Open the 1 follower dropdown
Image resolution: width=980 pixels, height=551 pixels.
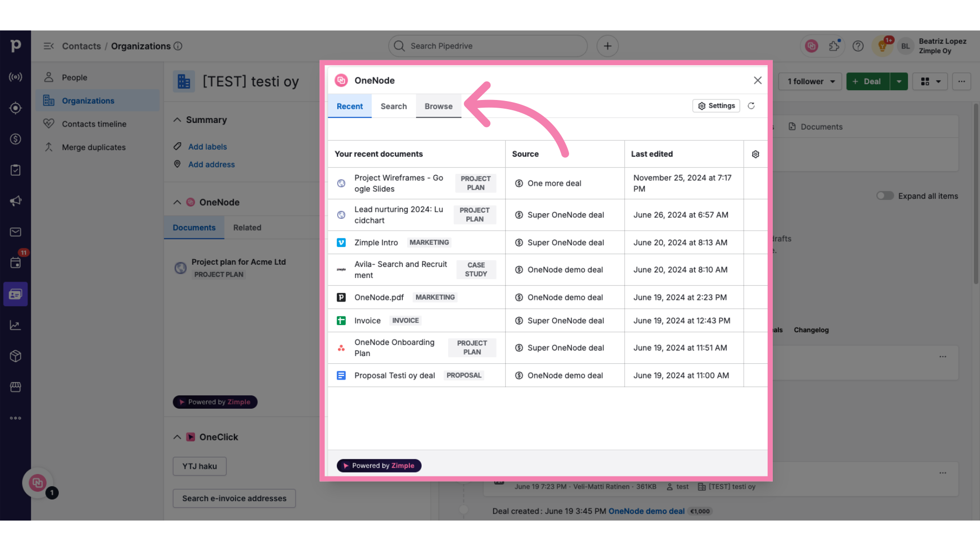point(810,82)
